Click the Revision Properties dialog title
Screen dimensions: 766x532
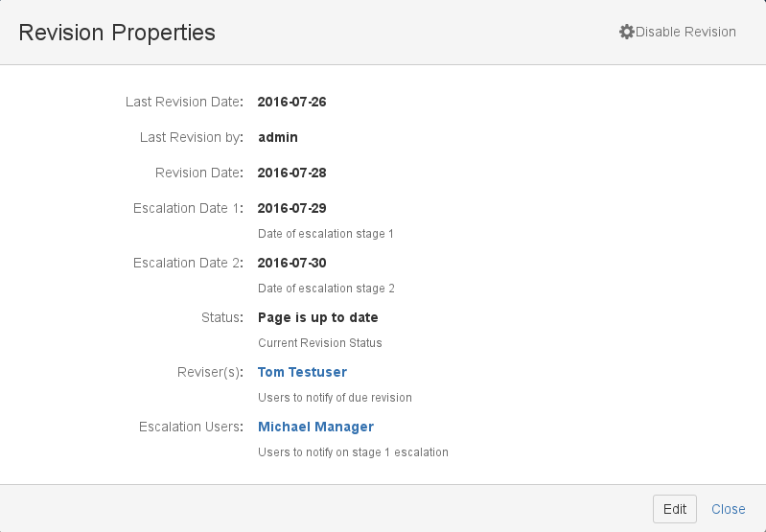tap(117, 33)
